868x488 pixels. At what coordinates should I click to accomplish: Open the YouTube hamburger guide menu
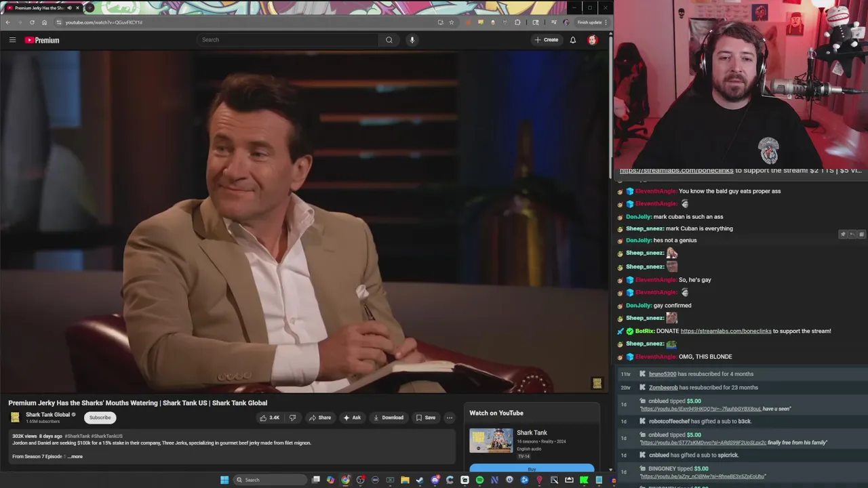click(x=12, y=40)
